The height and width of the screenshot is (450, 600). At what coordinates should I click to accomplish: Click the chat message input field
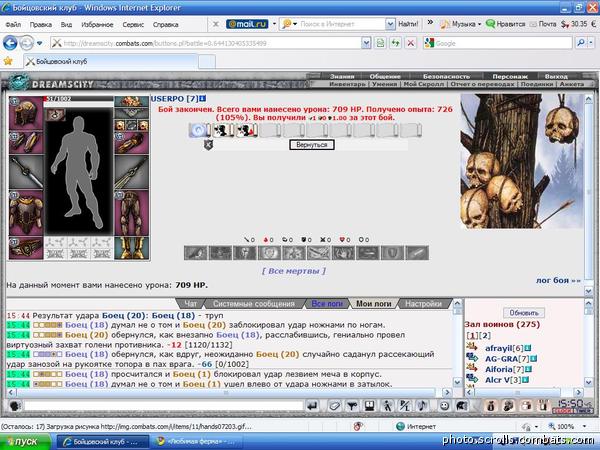click(163, 406)
